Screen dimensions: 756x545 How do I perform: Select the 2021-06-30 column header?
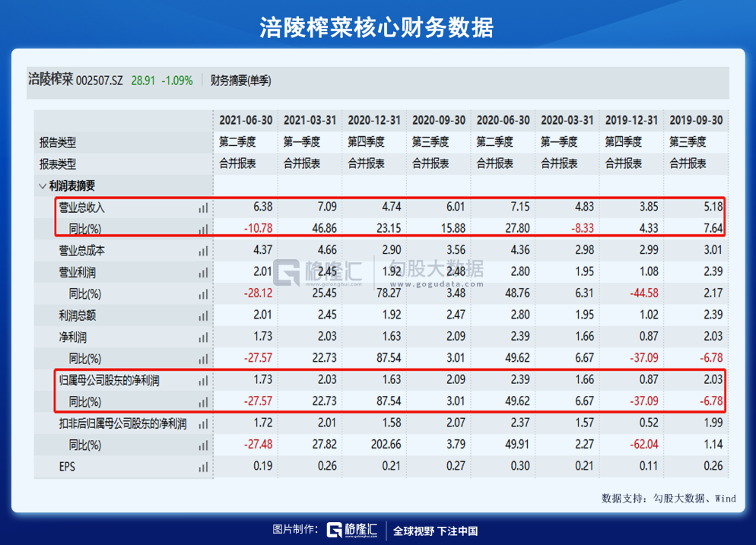(246, 120)
